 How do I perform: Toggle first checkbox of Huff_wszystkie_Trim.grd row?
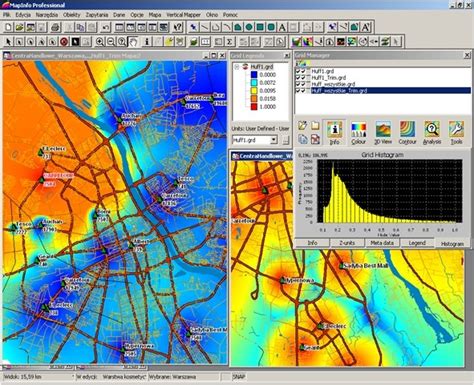[x=298, y=90]
